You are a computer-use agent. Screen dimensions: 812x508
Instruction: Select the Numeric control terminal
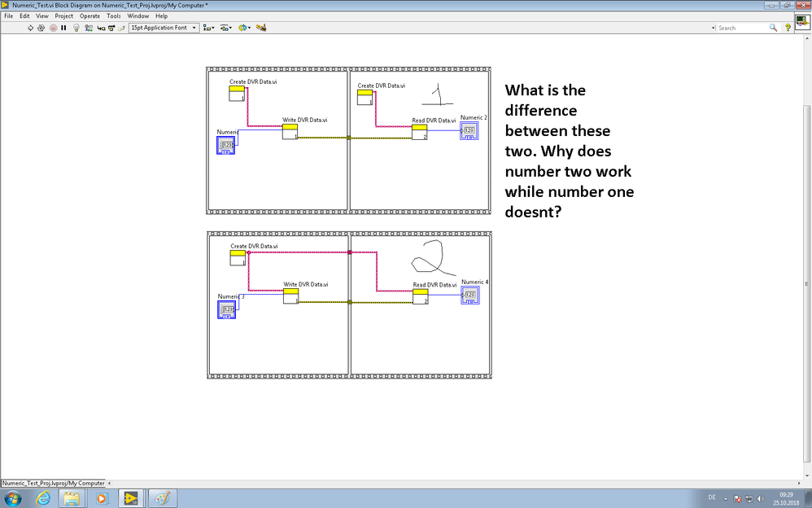click(226, 145)
